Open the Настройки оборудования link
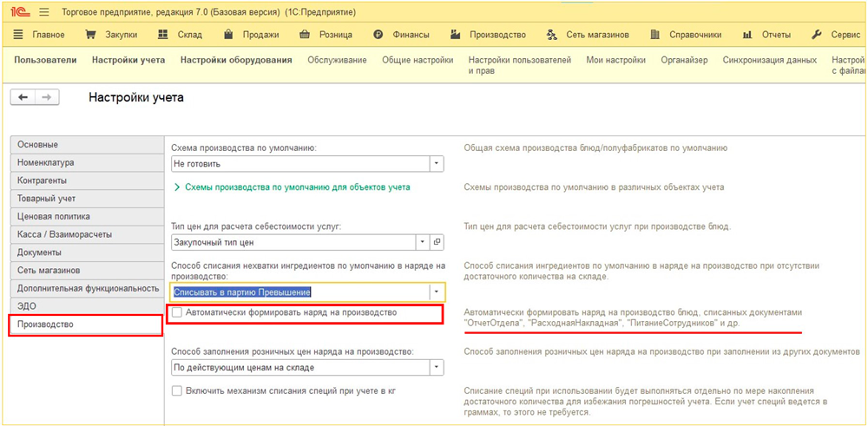 (235, 60)
